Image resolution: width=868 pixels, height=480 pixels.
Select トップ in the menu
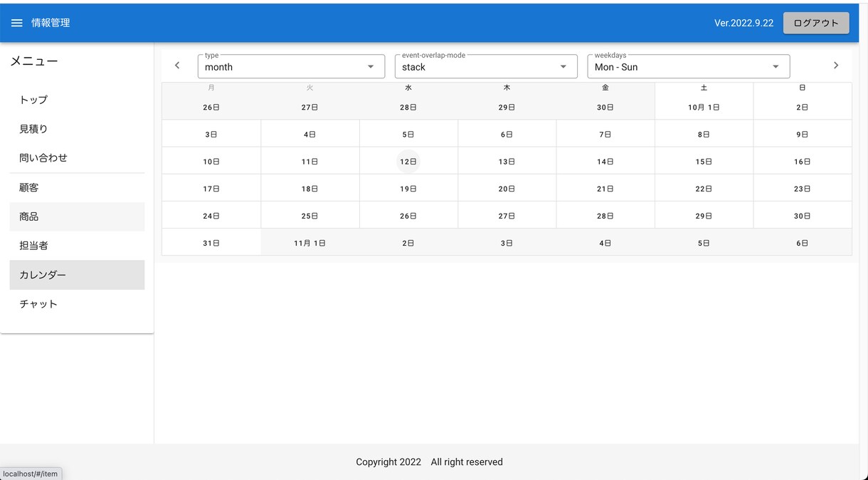77,100
